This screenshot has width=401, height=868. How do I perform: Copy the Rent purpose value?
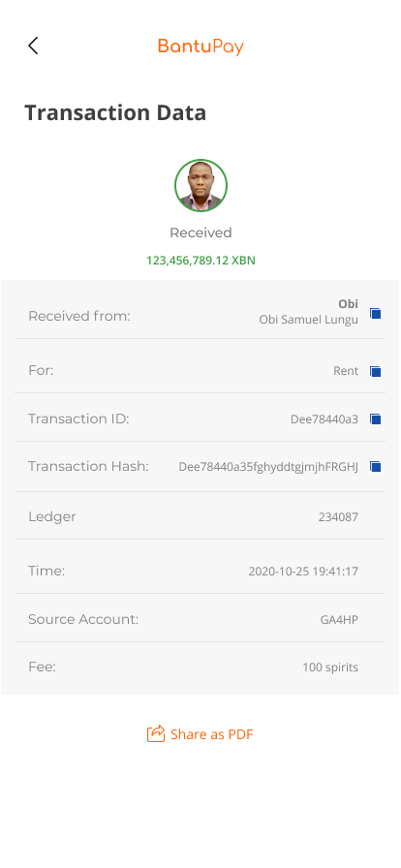pos(376,371)
